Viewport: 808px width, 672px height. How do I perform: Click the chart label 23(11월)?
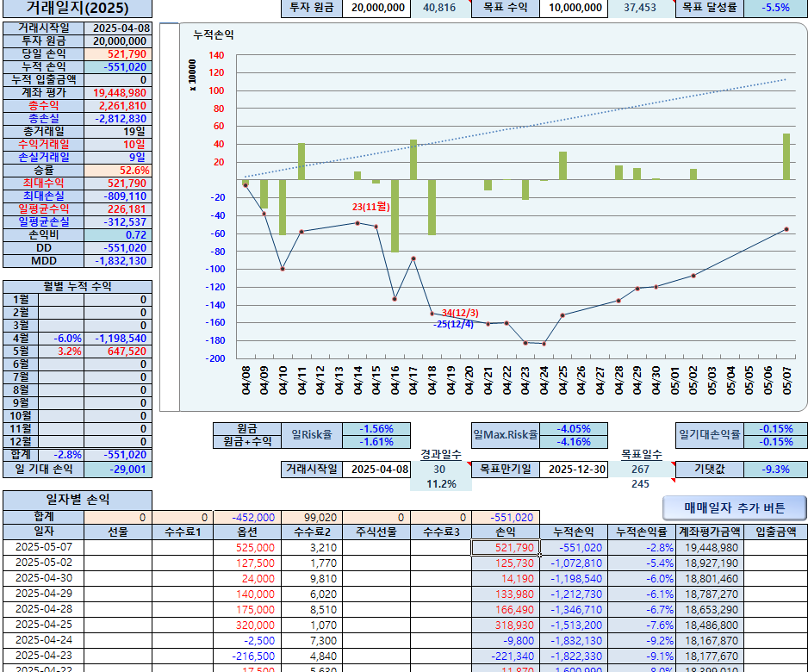click(x=371, y=207)
